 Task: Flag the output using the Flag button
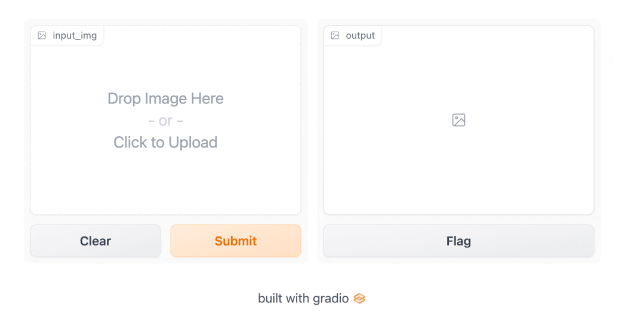459,241
